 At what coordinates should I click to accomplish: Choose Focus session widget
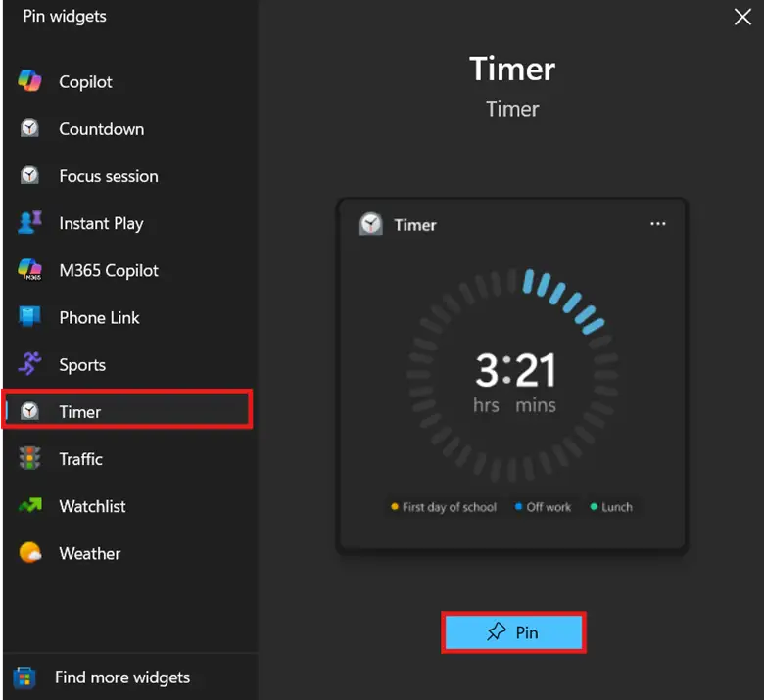pyautogui.click(x=109, y=176)
